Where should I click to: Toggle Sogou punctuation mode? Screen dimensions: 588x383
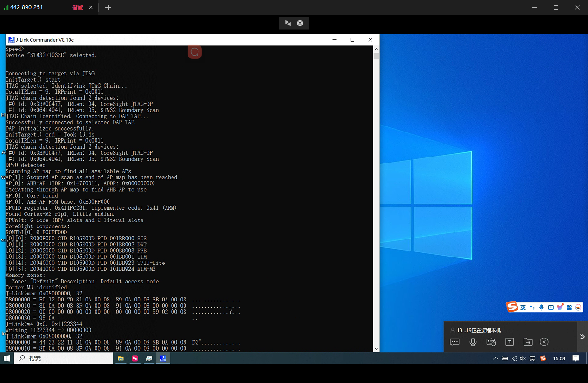pos(532,308)
